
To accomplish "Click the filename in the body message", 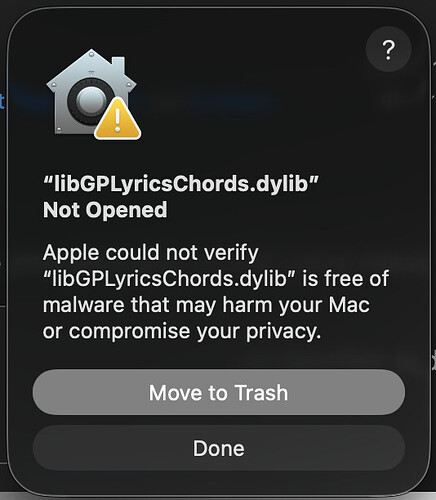I will [x=170, y=279].
